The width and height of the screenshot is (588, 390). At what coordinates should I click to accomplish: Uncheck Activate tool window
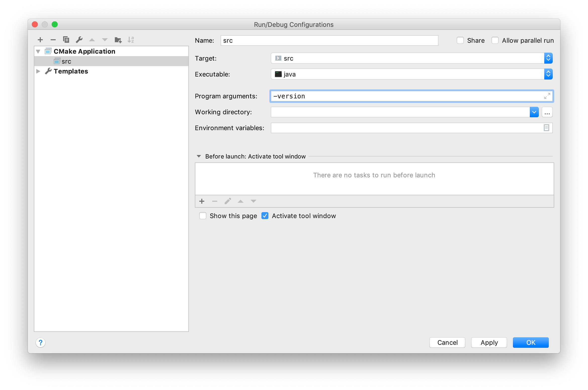pos(265,216)
